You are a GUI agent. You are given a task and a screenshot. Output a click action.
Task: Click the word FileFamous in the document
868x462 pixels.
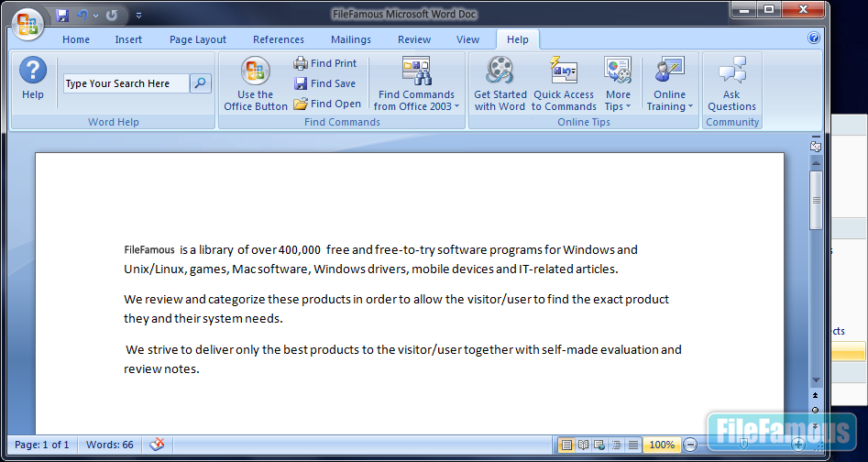149,250
